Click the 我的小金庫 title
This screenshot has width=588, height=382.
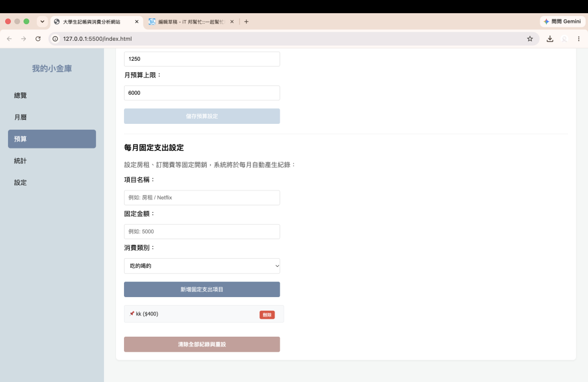pyautogui.click(x=52, y=68)
